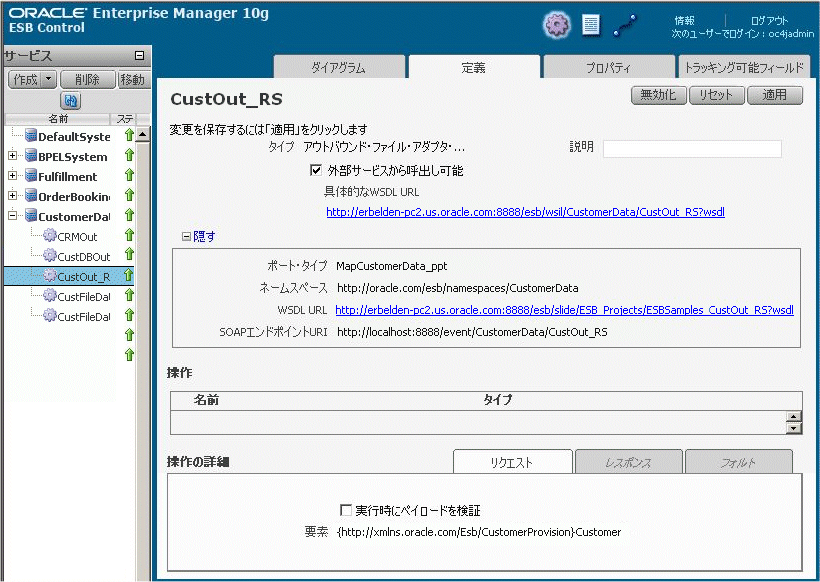This screenshot has height=582, width=820.
Task: Select the レスポンス operation tab
Action: (629, 461)
